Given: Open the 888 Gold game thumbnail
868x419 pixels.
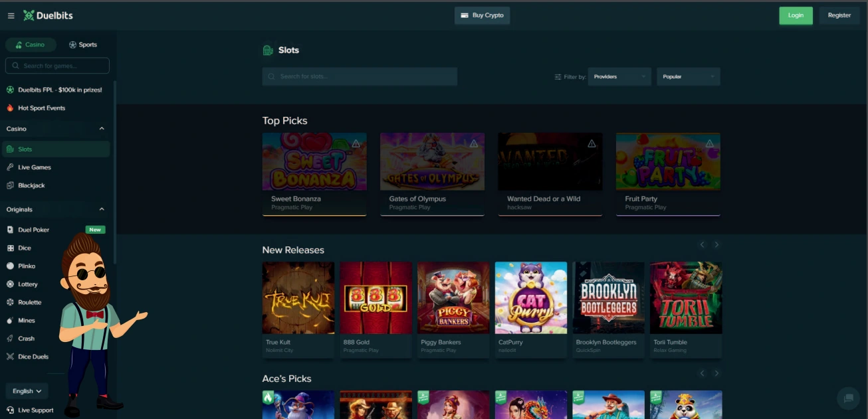Looking at the screenshot, I should 376,297.
